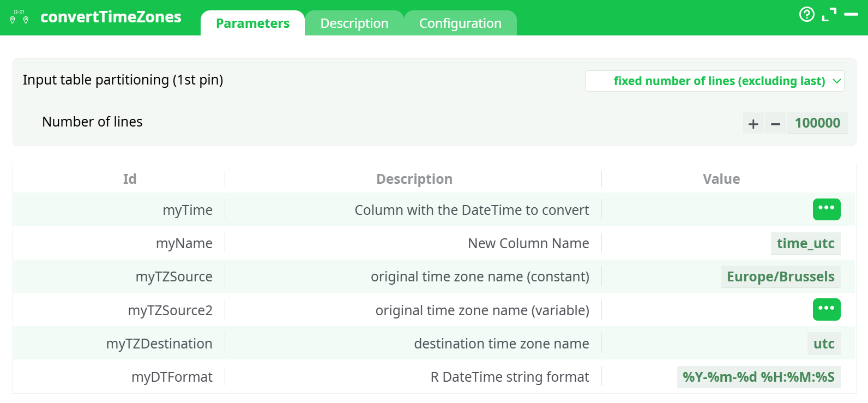The height and width of the screenshot is (403, 868).
Task: Open the help question mark icon
Action: tap(806, 14)
